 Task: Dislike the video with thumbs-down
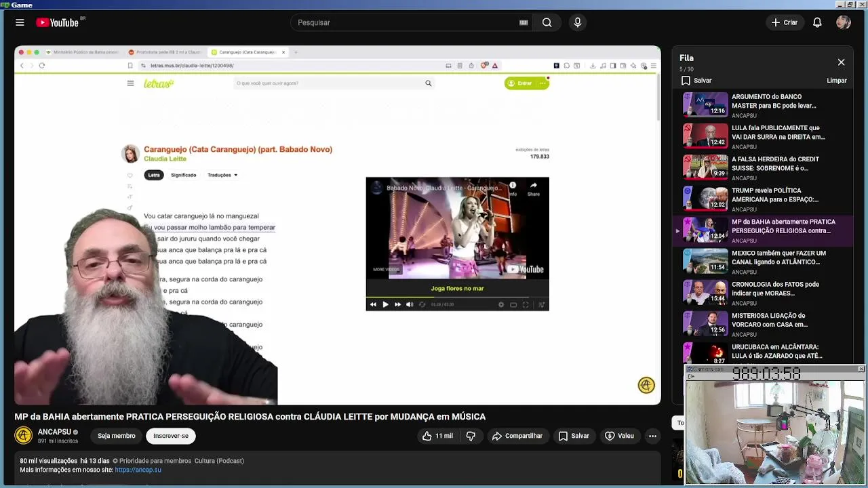pos(471,436)
